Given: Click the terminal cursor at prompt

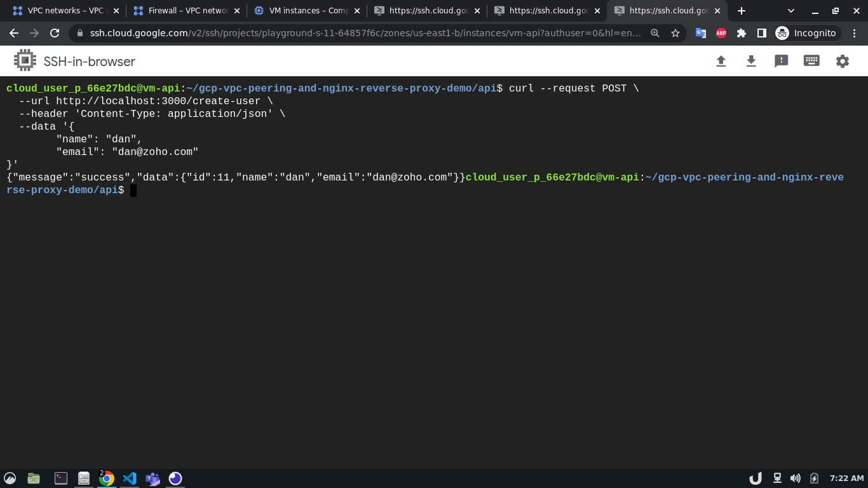Looking at the screenshot, I should [x=133, y=190].
